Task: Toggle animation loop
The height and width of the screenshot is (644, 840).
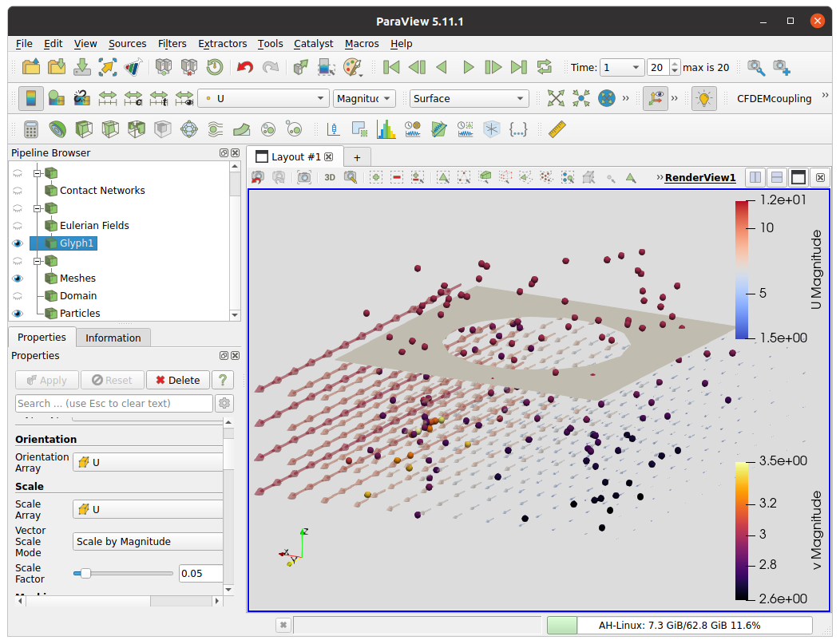Action: pyautogui.click(x=545, y=67)
